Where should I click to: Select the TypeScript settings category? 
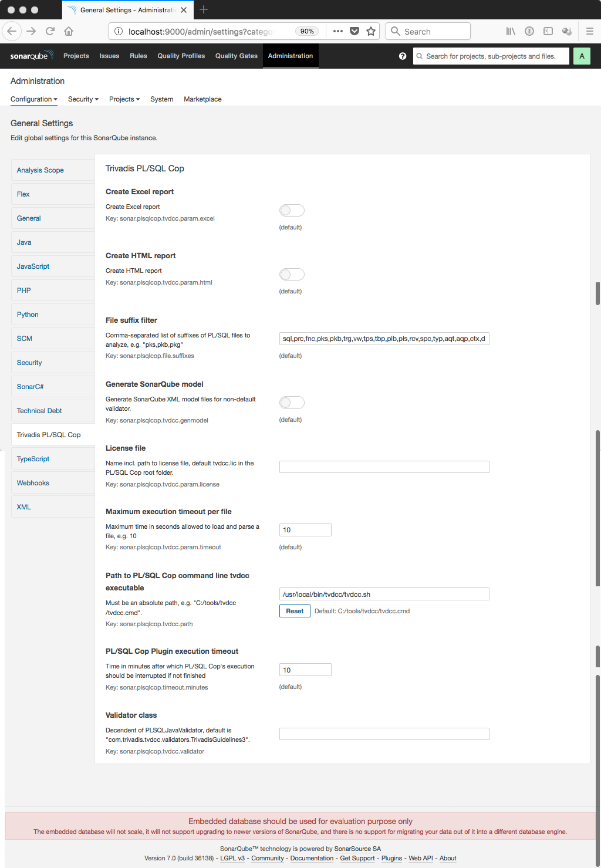[x=53, y=459]
